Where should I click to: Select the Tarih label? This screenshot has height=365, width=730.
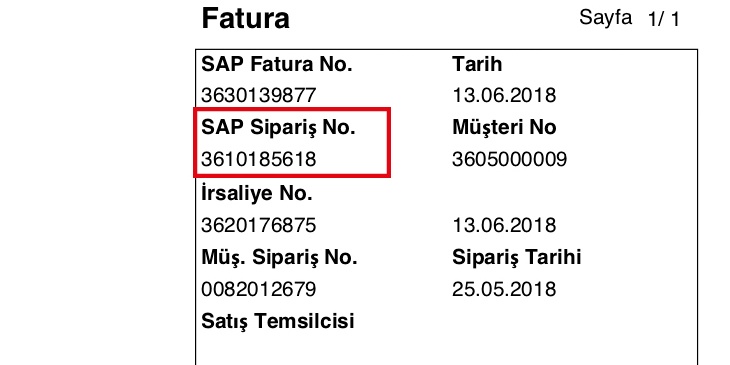tap(477, 64)
